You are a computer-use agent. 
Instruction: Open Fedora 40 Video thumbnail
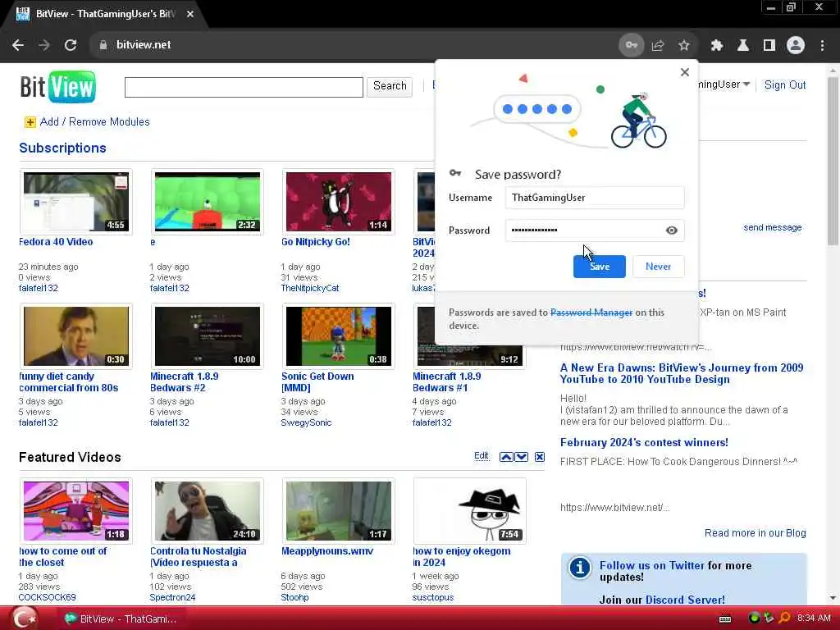(76, 202)
